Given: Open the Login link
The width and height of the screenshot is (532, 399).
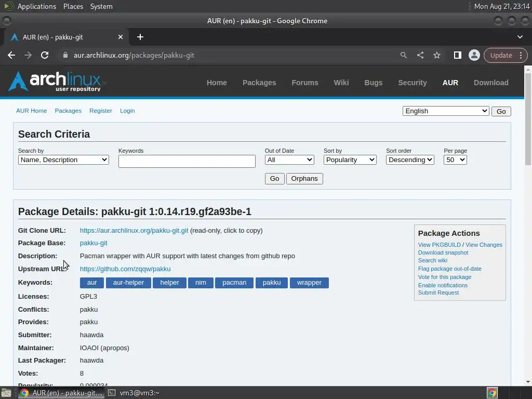Looking at the screenshot, I should pyautogui.click(x=127, y=111).
